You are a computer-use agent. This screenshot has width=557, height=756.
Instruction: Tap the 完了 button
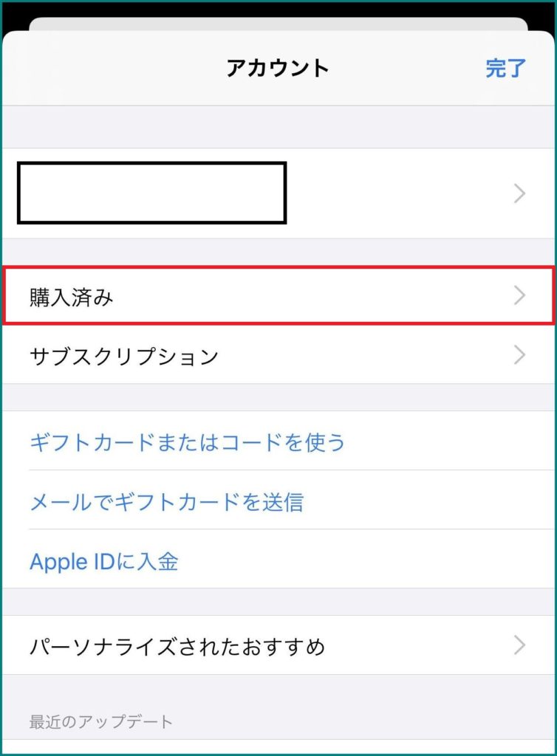[505, 68]
